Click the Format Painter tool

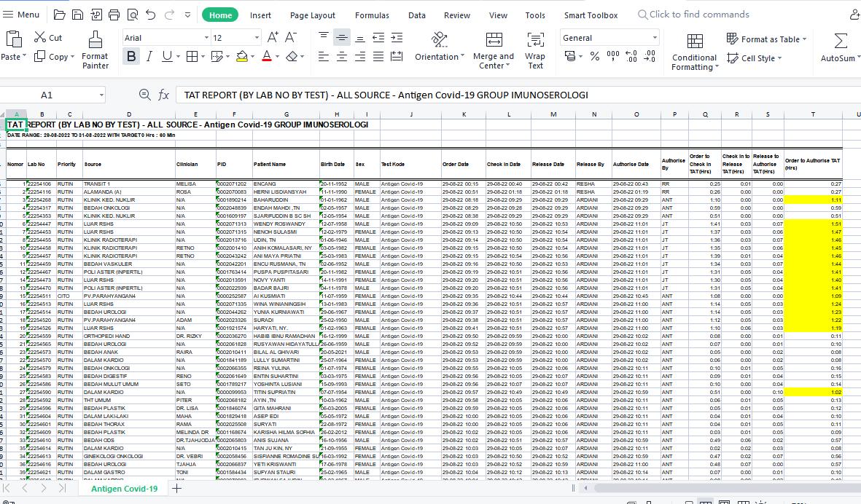95,50
